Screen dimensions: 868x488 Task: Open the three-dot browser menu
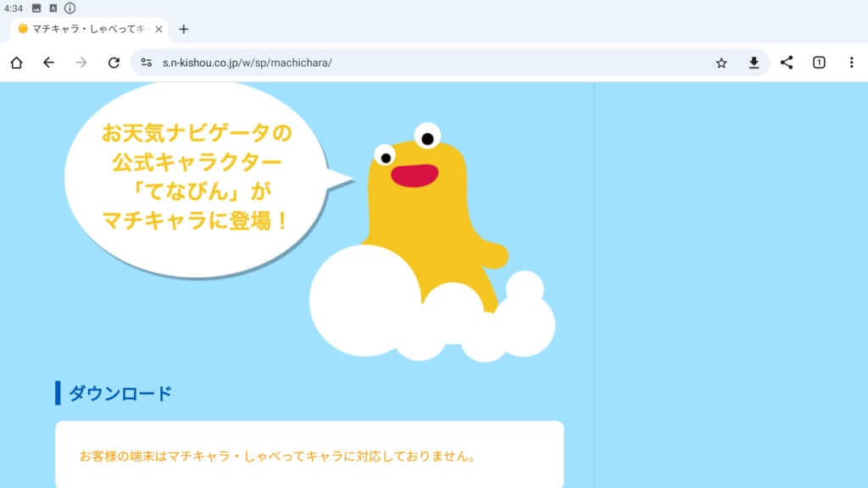(x=851, y=63)
